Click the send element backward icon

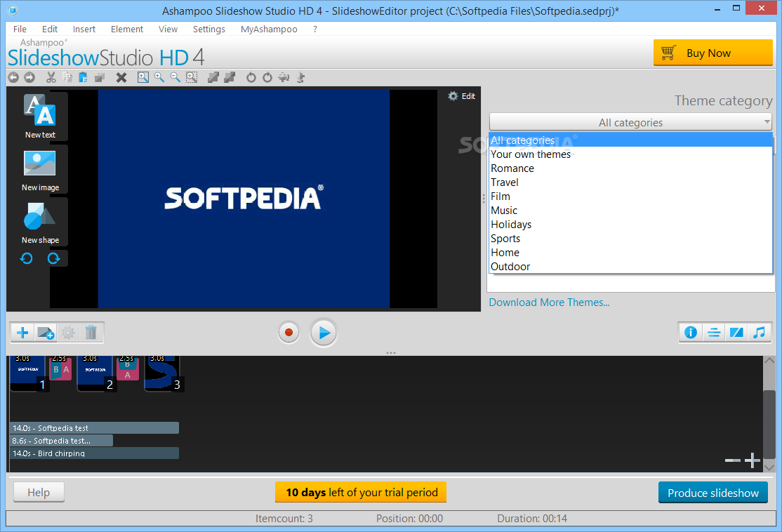(230, 77)
